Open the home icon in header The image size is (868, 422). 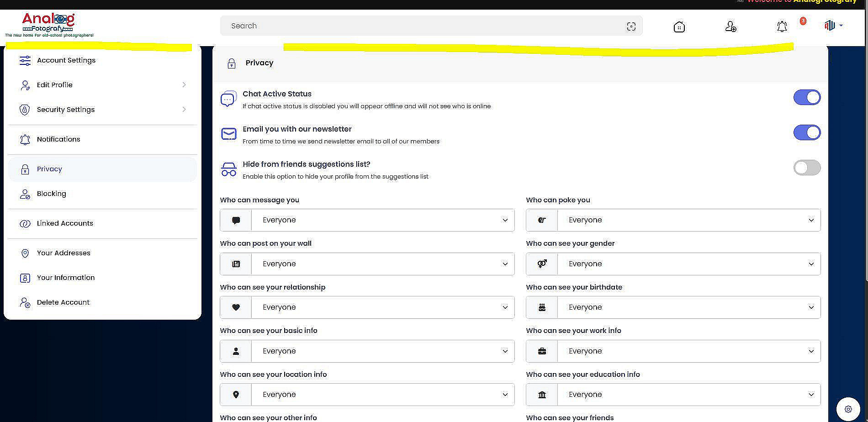[x=679, y=26]
